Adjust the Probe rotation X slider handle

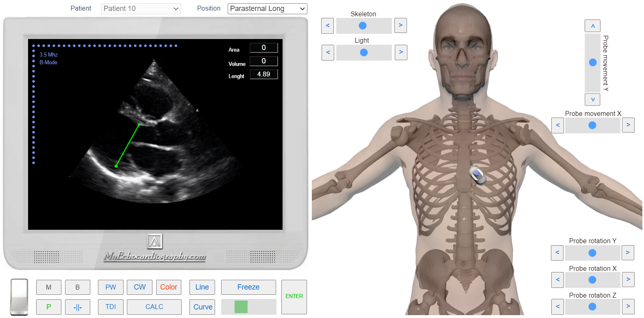pyautogui.click(x=592, y=280)
